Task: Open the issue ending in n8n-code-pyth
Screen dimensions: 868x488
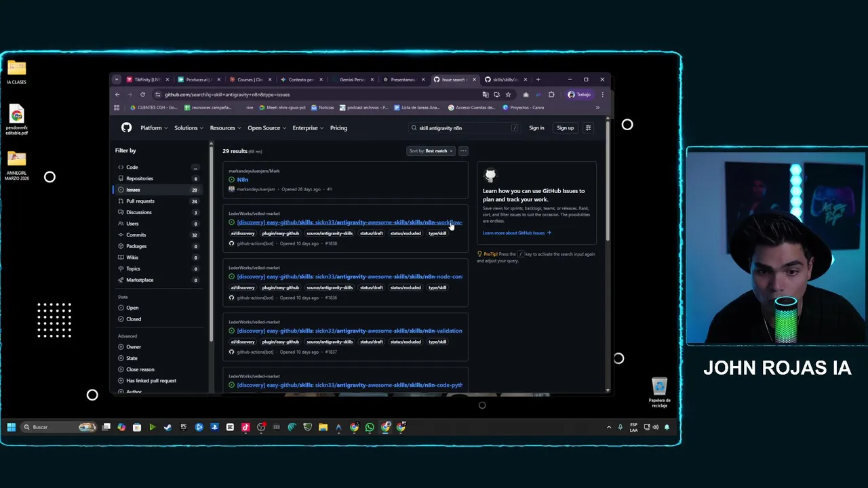Action: [350, 385]
